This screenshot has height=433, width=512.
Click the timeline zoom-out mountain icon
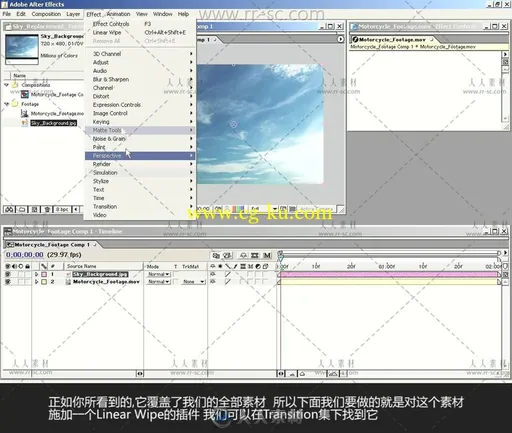click(x=292, y=374)
